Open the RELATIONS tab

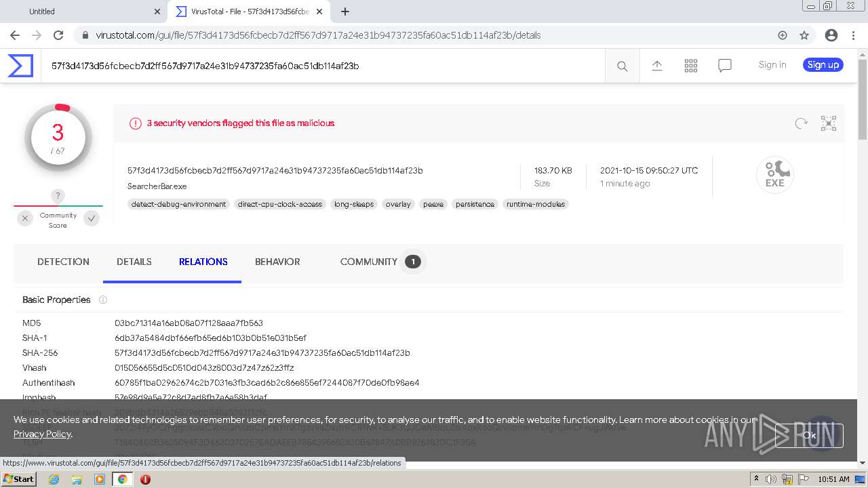[x=203, y=262]
